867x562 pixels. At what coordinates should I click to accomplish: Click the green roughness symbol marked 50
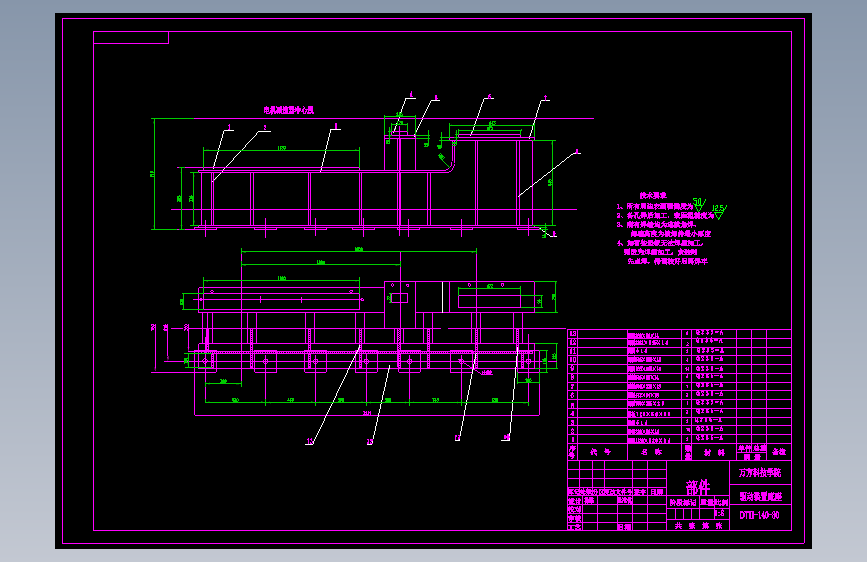[x=699, y=204]
